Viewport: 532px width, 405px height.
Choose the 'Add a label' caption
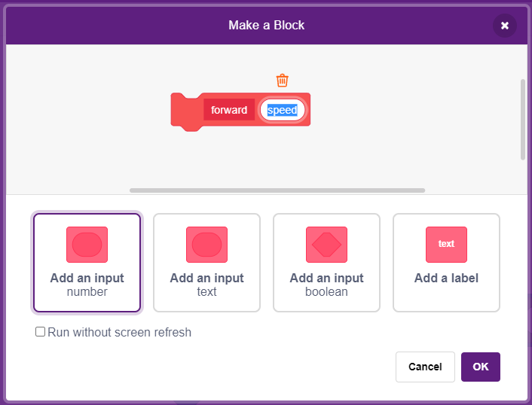[x=446, y=279]
